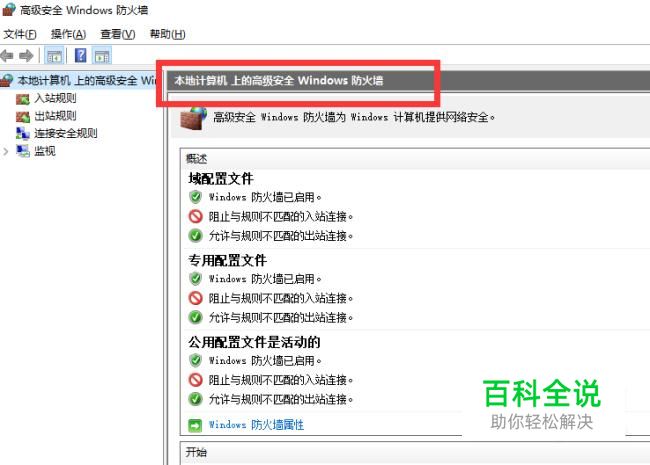
Task: Click the 出站规则 tree icon
Action: 23,116
